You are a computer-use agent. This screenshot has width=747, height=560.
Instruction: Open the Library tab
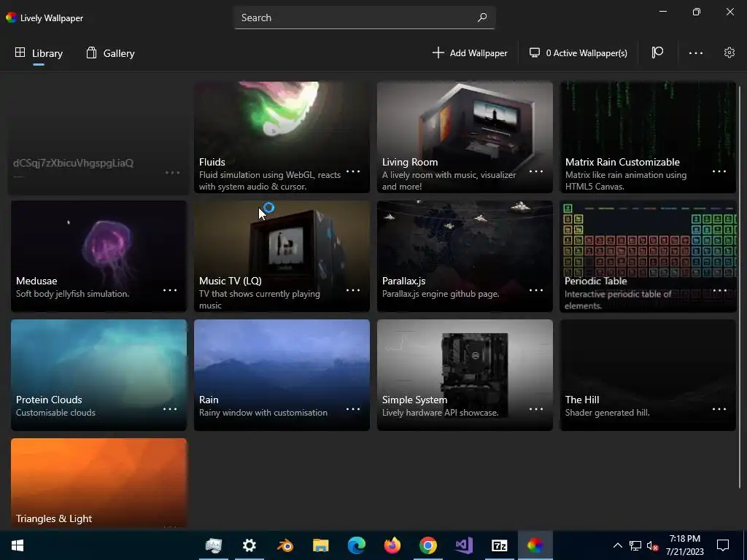click(39, 53)
